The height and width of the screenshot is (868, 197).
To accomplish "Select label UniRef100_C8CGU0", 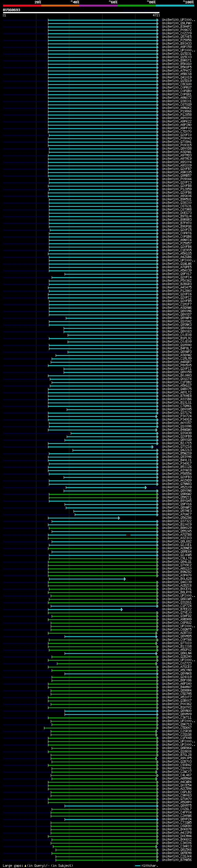I will [177, 84].
